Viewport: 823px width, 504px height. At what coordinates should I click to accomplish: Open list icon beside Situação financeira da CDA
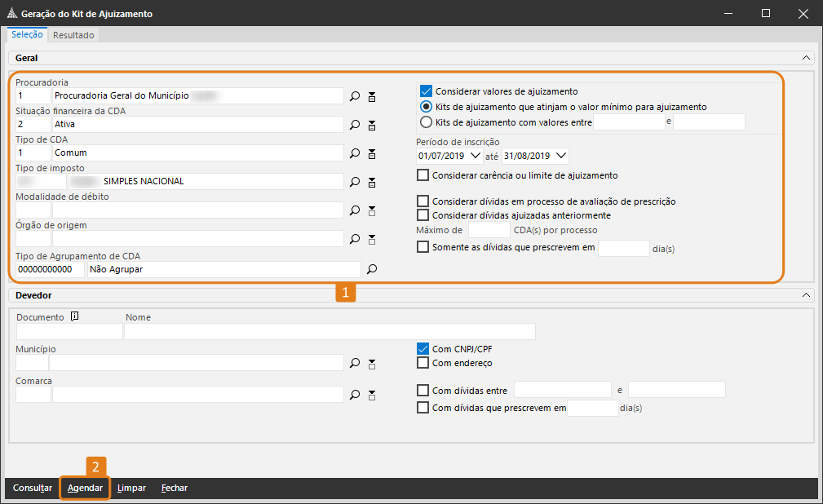point(372,125)
